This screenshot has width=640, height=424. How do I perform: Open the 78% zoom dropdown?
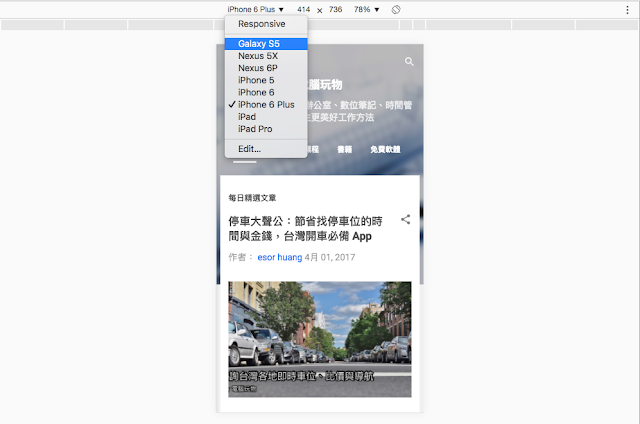click(x=366, y=9)
